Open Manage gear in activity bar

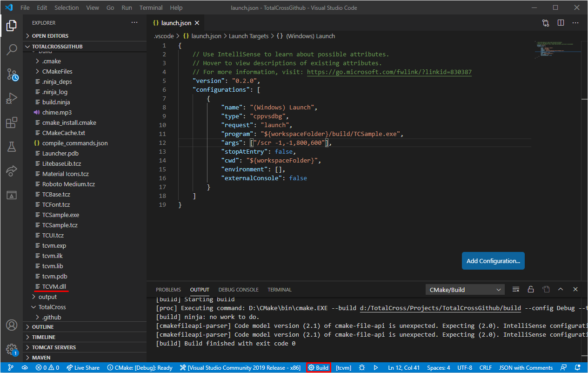point(12,349)
